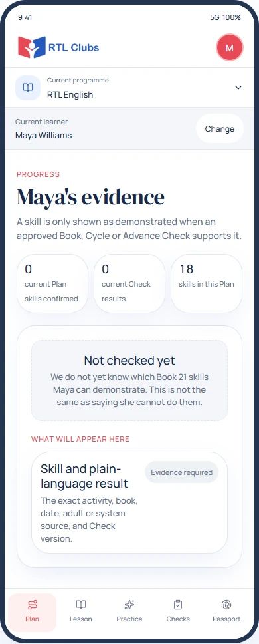Open the Checks clipboard icon
Image resolution: width=259 pixels, height=644 pixels.
(x=178, y=605)
